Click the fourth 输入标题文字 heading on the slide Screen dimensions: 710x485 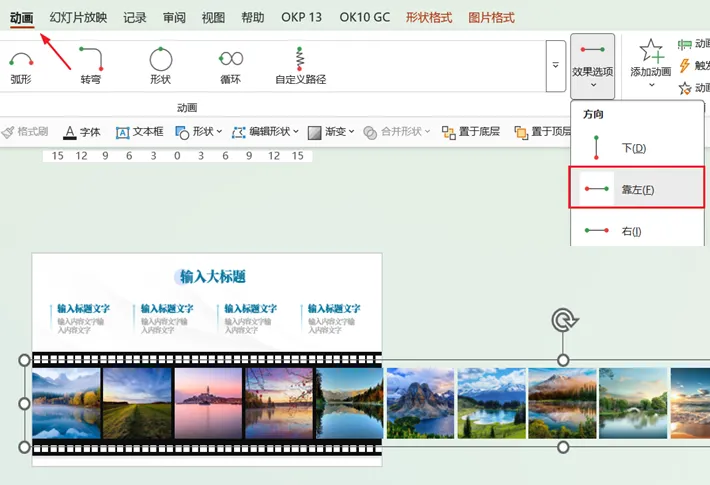334,308
